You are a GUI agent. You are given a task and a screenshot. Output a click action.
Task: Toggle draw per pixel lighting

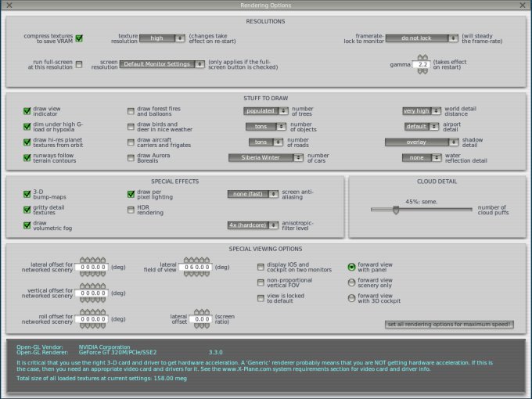131,194
